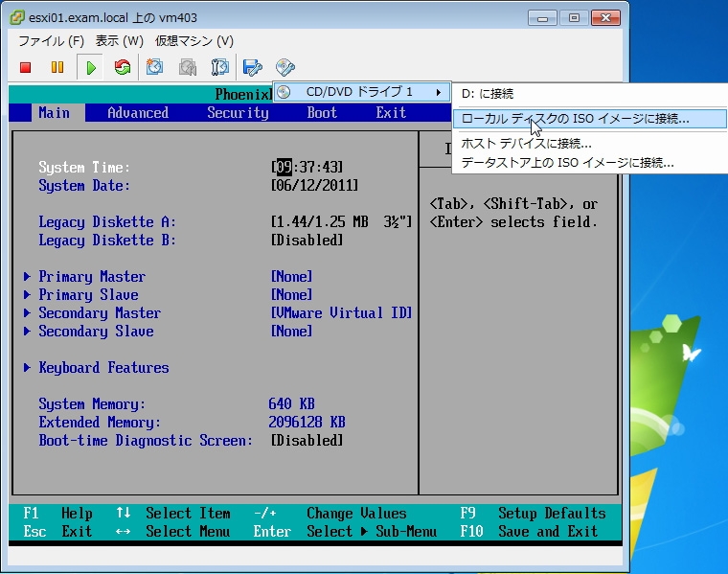Click Extended Memory 2096128 KB value
728x574 pixels.
307,423
